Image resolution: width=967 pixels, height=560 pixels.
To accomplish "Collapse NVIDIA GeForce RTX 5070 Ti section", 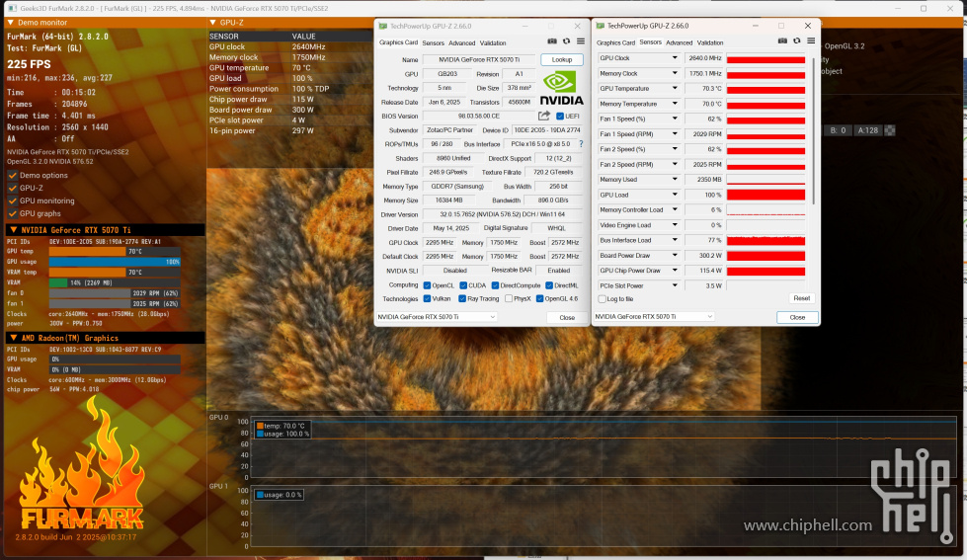I will click(x=14, y=229).
